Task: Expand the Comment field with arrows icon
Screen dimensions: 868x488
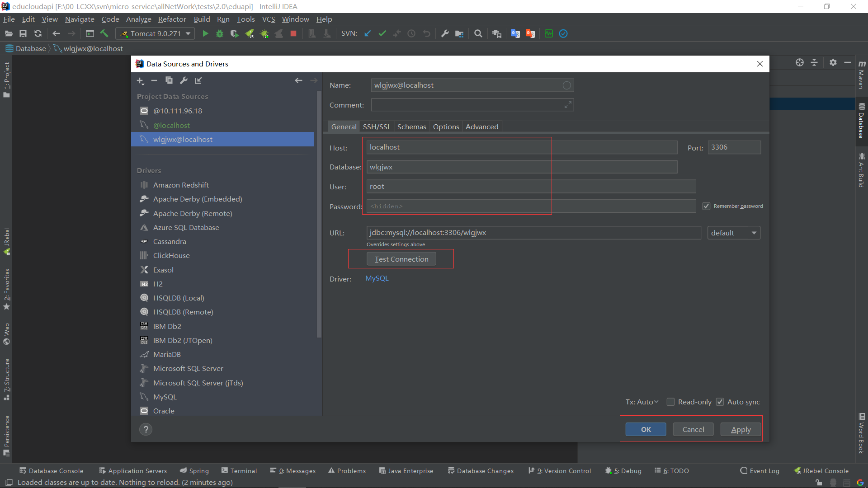Action: point(568,105)
